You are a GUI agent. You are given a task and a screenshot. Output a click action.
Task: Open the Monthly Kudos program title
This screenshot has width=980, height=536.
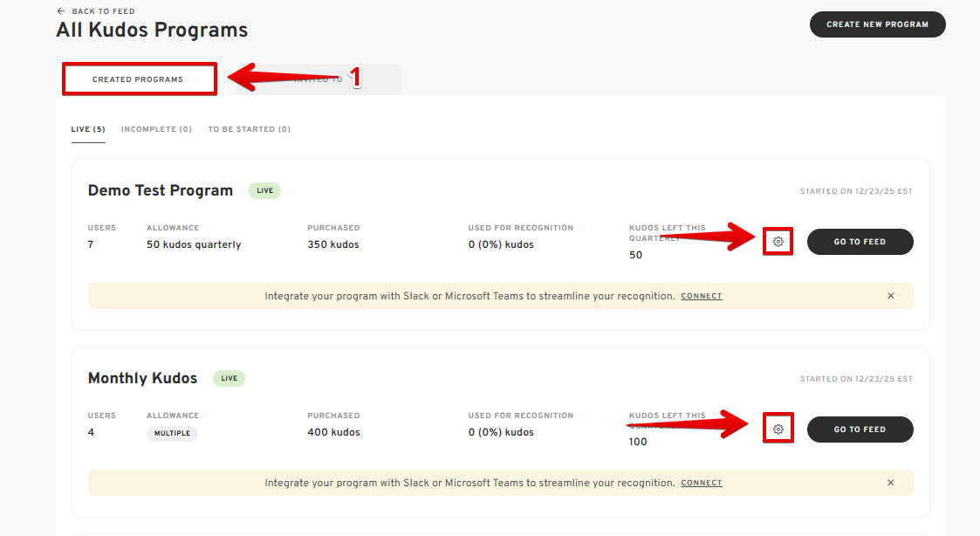[x=142, y=378]
